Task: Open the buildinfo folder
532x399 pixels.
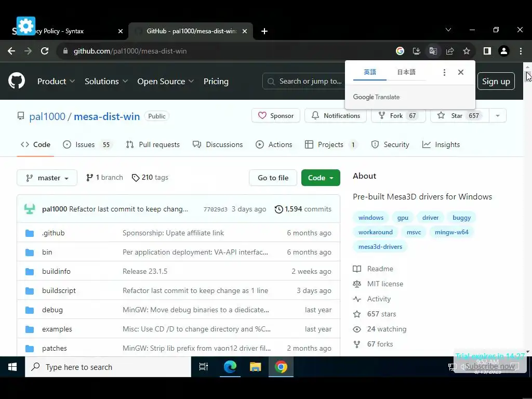Action: pos(56,271)
